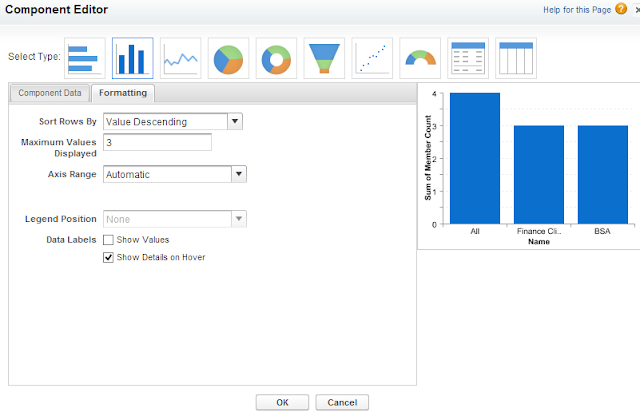Viewport: 640px width, 412px height.
Task: Choose the table component type
Action: click(x=516, y=58)
